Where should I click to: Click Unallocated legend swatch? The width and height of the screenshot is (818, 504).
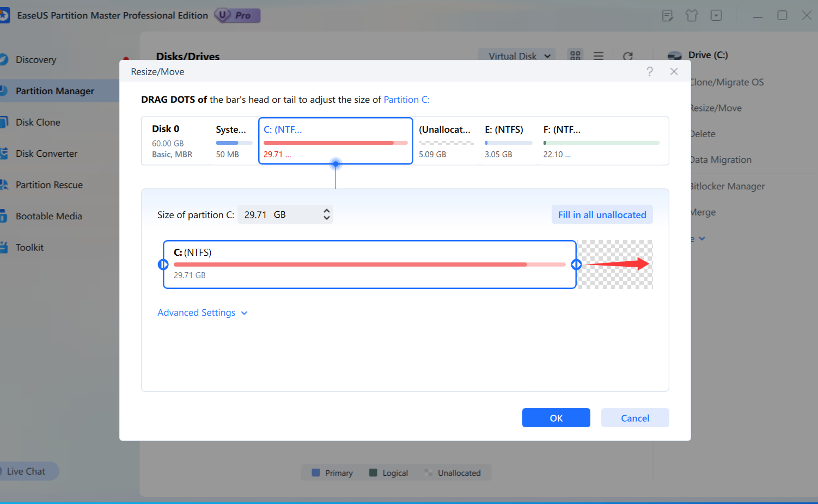point(429,472)
